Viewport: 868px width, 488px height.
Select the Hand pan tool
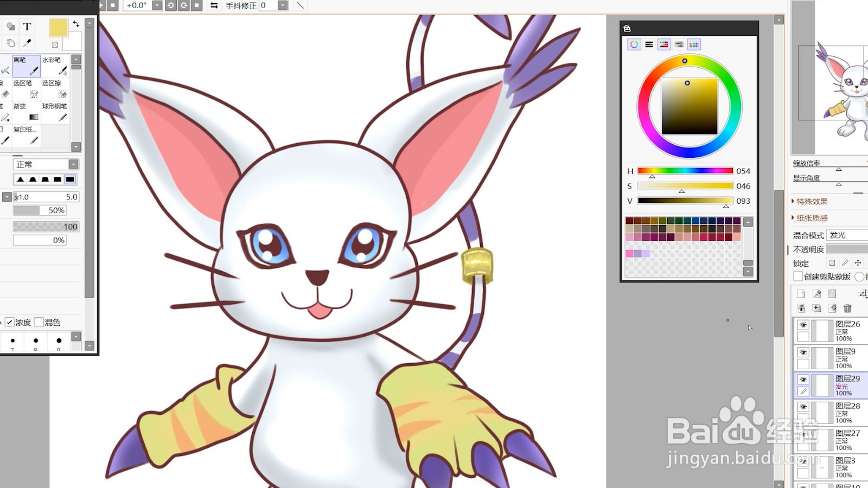(x=10, y=43)
